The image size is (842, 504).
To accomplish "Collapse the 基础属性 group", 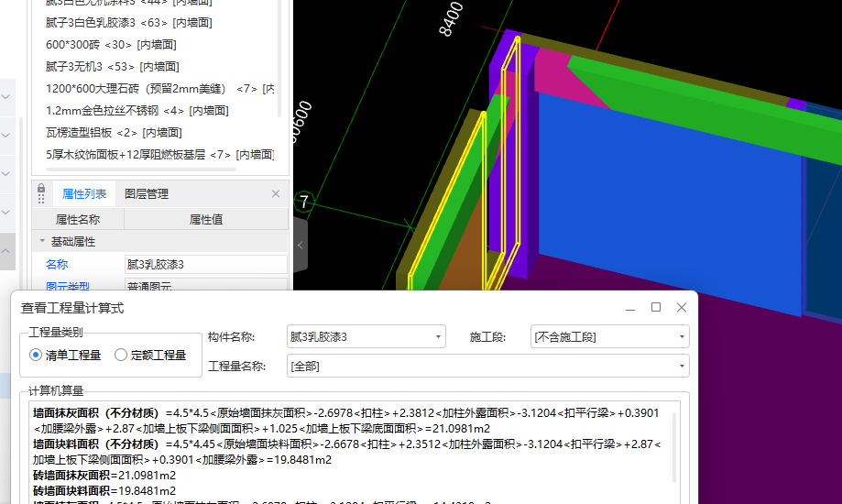I will click(42, 241).
